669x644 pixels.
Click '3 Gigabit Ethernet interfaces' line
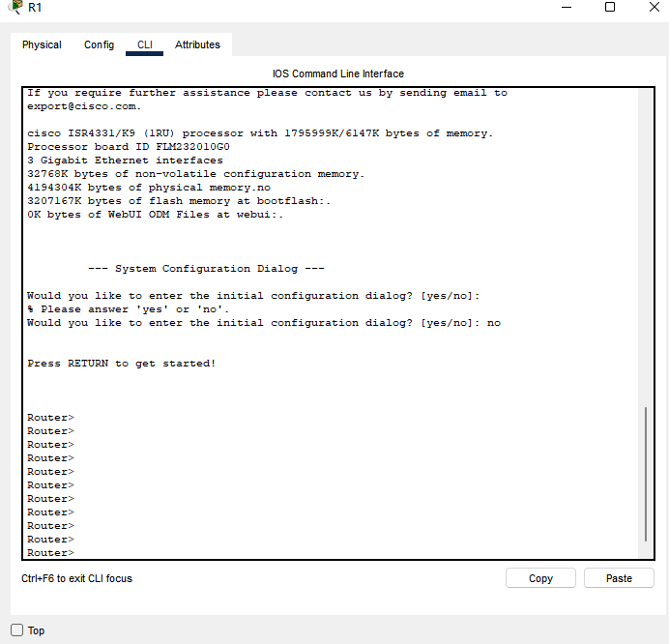(x=125, y=161)
